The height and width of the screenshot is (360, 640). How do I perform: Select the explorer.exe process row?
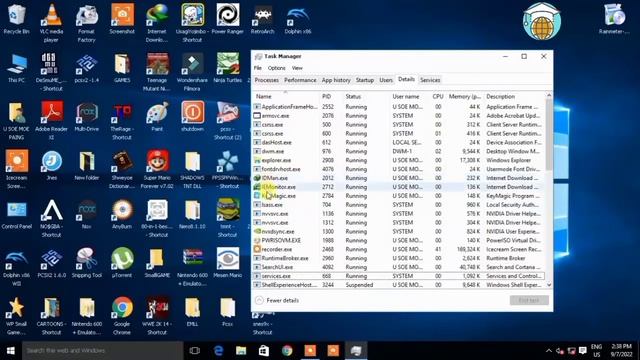399,160
